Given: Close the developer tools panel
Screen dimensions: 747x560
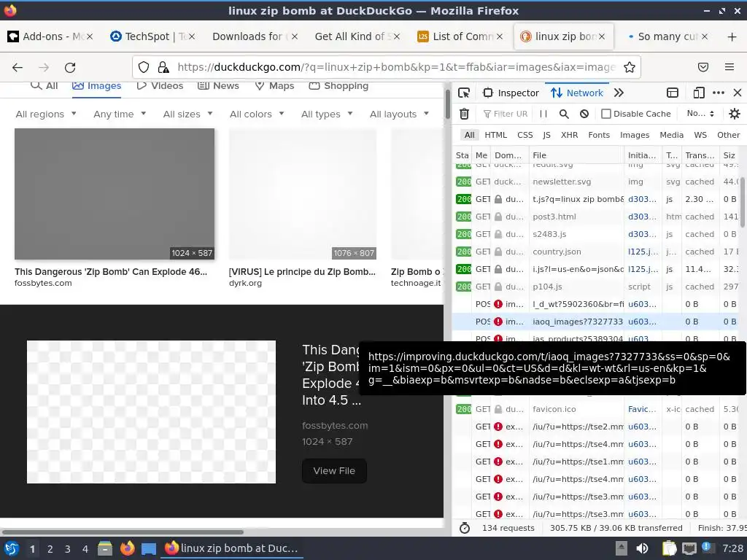Looking at the screenshot, I should pyautogui.click(x=738, y=93).
